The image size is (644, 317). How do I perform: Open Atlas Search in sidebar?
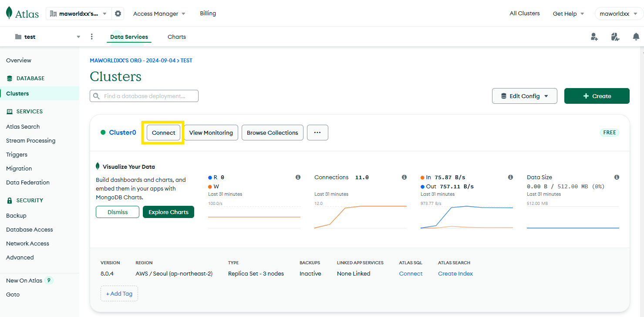tap(23, 126)
